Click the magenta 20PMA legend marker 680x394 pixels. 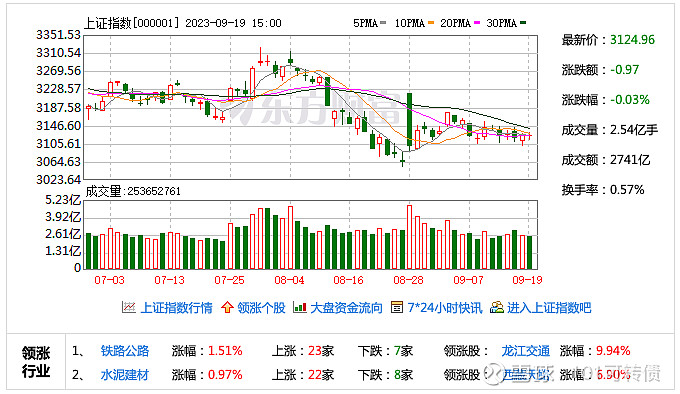[477, 23]
